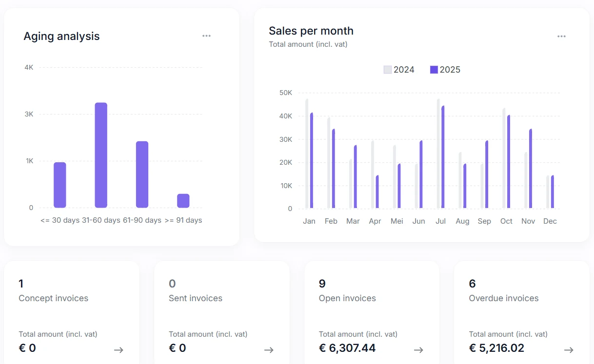Click the 2024 grey legend swatch
594x364 pixels.
[x=388, y=70]
